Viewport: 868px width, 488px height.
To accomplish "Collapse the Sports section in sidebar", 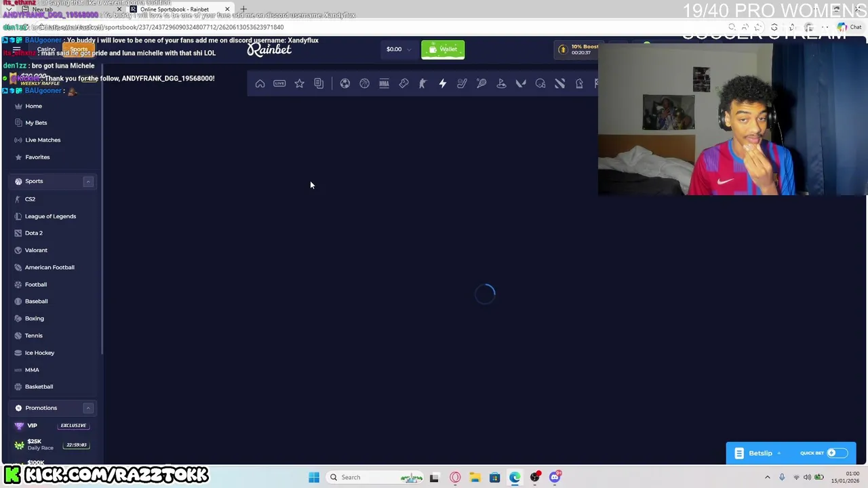I will (88, 181).
